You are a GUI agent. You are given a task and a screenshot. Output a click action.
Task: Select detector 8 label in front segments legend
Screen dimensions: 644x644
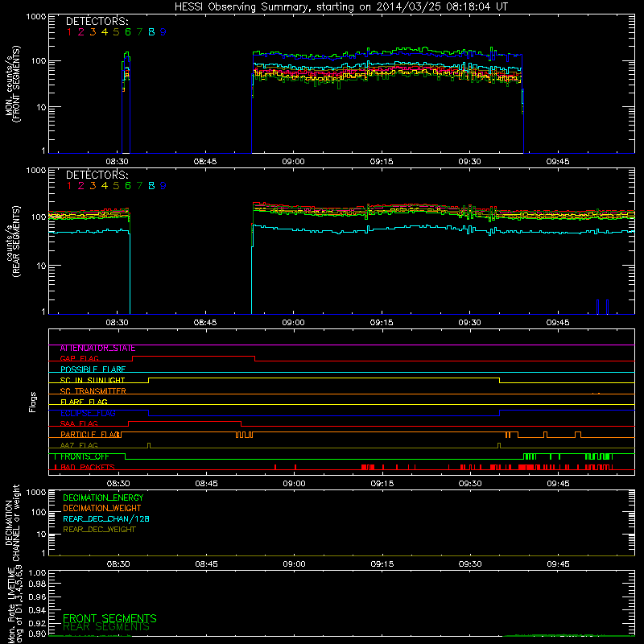click(151, 32)
